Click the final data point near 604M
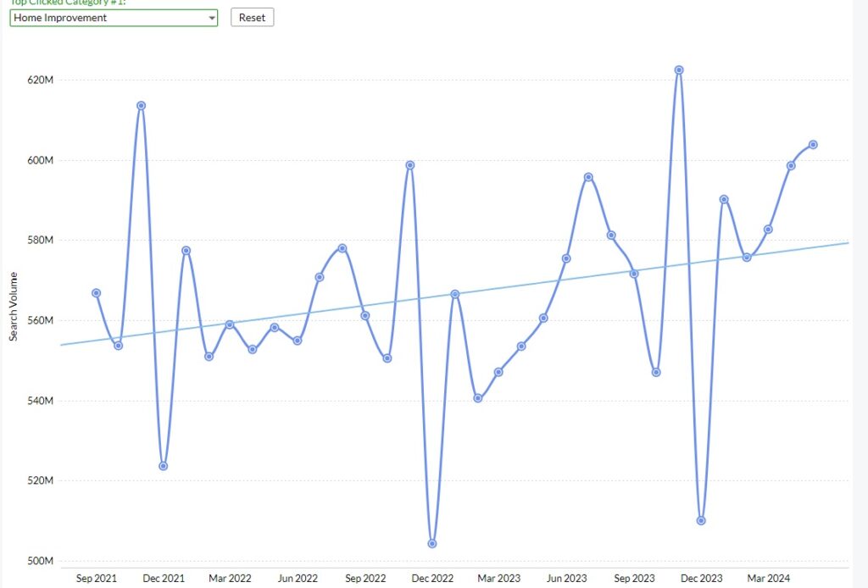This screenshot has width=868, height=588. [813, 144]
